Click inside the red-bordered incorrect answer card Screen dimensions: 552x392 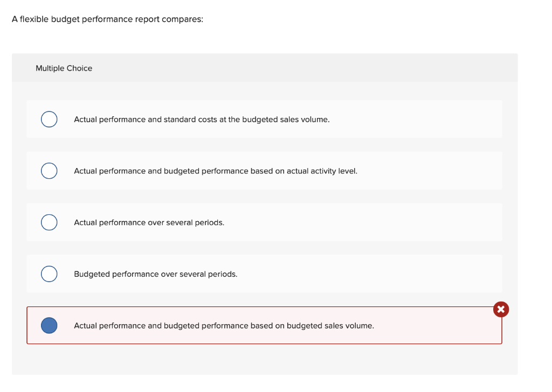(x=437, y=326)
